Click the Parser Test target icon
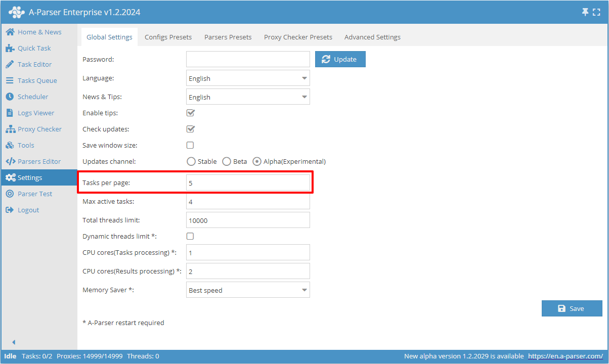 coord(10,194)
